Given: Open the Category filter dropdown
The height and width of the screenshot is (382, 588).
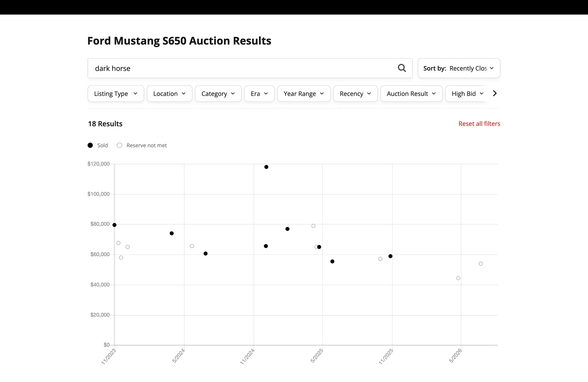Looking at the screenshot, I should [x=218, y=94].
